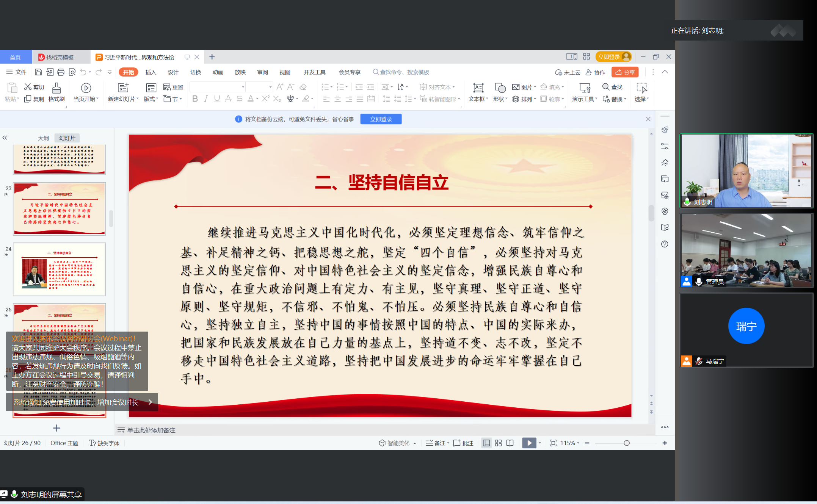Viewport: 817px width, 504px height.
Task: Open the Insert (插入) ribbon tab
Action: pos(151,72)
